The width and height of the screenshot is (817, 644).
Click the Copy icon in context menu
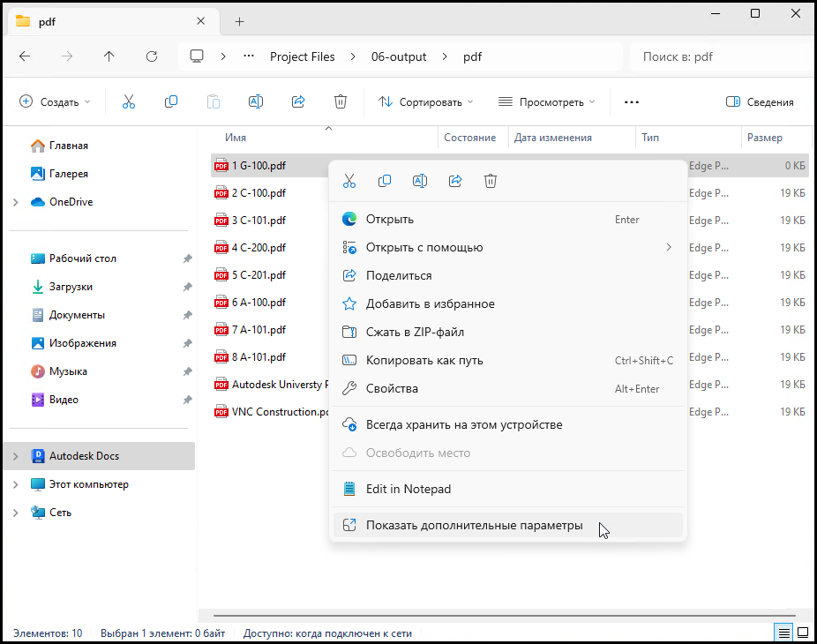tap(385, 182)
